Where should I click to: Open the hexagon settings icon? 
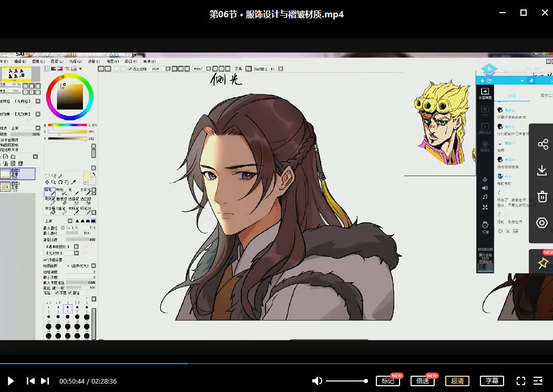click(x=542, y=223)
